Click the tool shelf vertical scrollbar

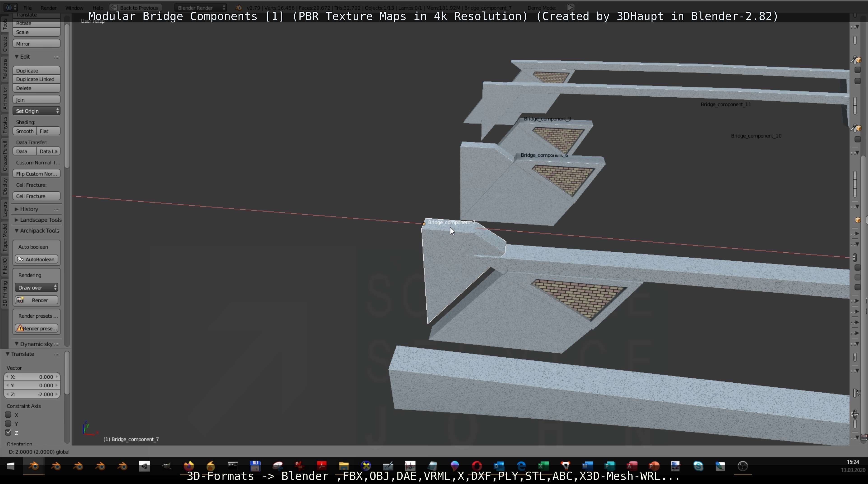67,96
